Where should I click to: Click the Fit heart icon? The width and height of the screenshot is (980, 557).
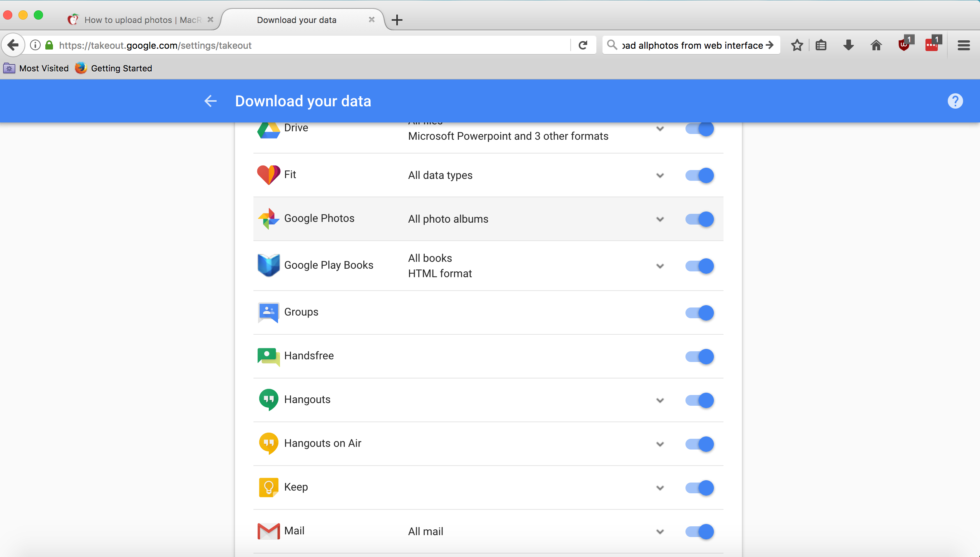coord(268,175)
